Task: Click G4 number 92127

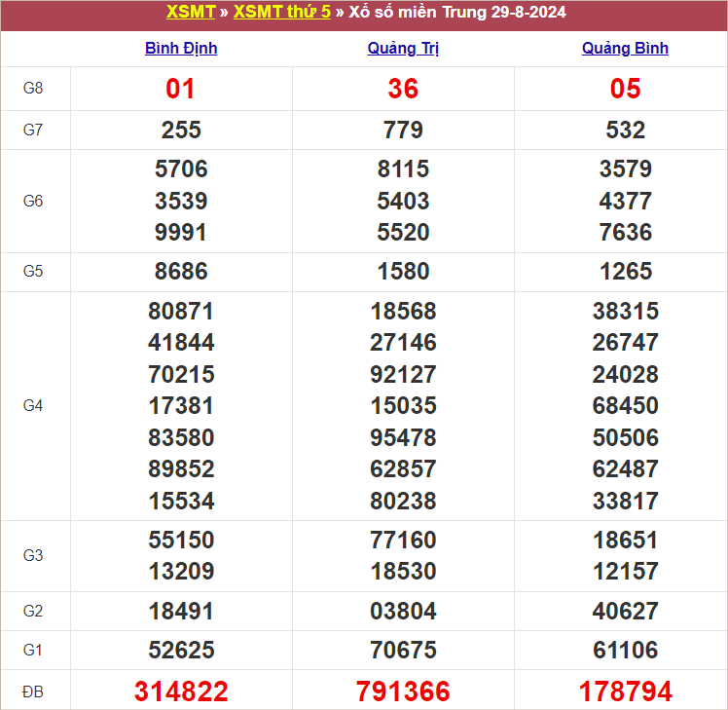Action: pos(403,375)
